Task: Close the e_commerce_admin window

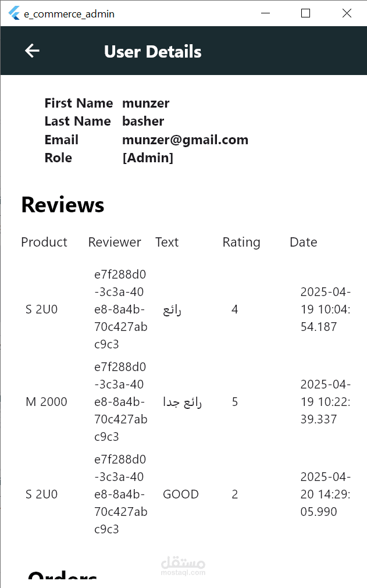Action: point(347,13)
